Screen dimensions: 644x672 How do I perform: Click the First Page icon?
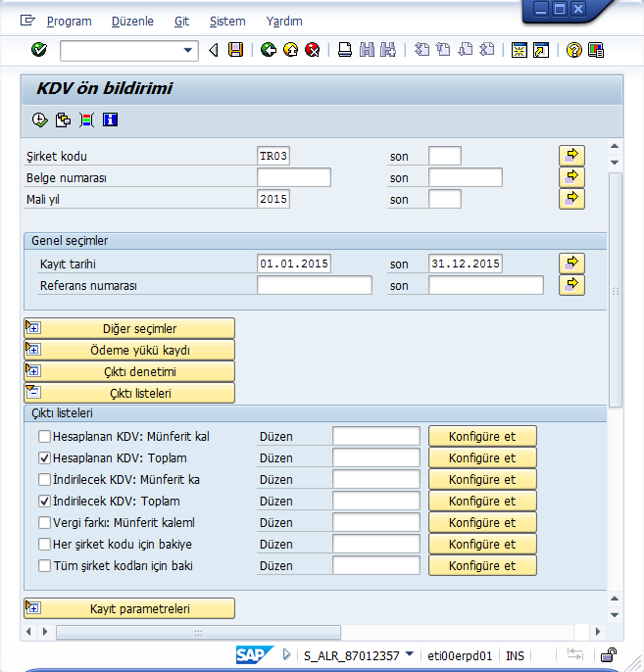[x=421, y=50]
